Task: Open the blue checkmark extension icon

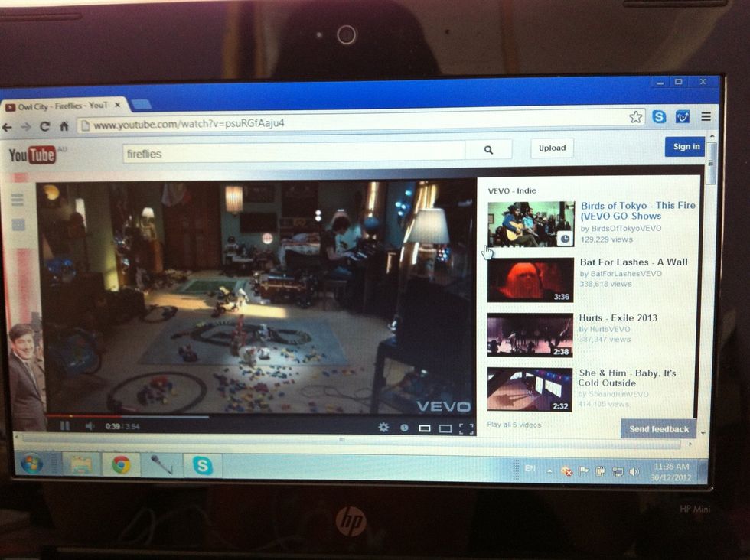Action: tap(683, 116)
